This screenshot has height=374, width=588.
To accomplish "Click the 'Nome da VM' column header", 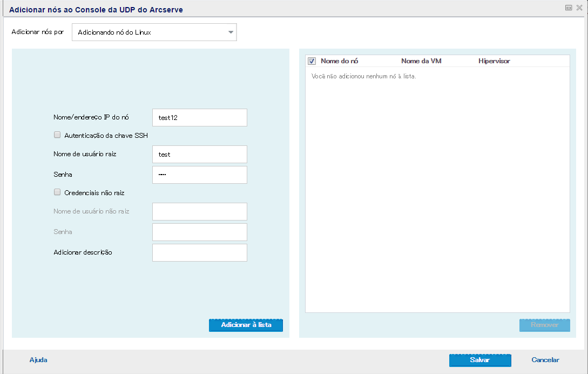I will (x=421, y=61).
